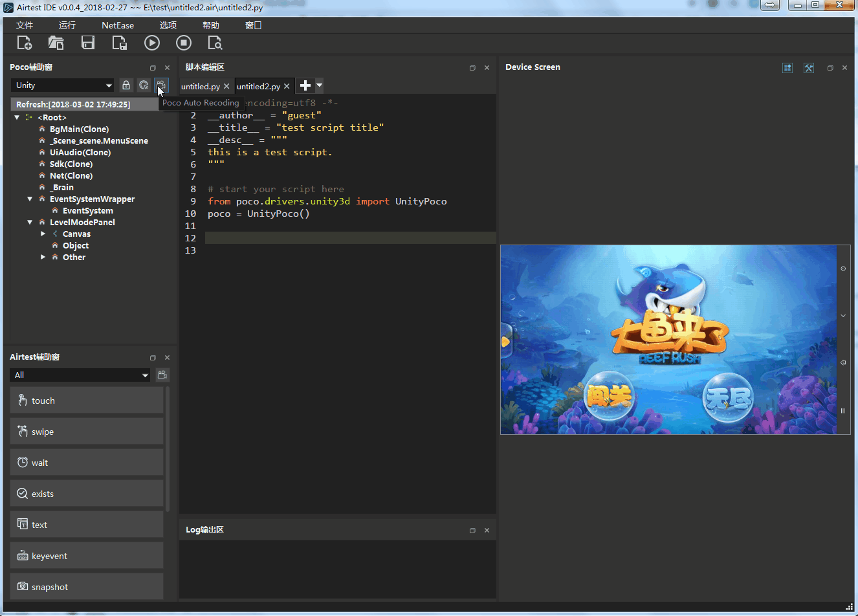The height and width of the screenshot is (616, 858).
Task: Open script folder from toolbar
Action: tap(56, 43)
